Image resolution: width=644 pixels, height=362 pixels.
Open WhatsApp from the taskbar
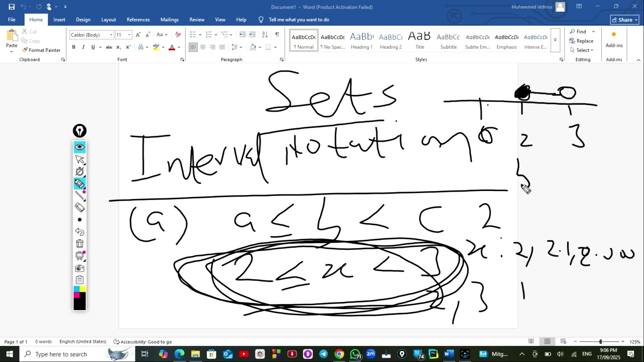[x=355, y=354]
